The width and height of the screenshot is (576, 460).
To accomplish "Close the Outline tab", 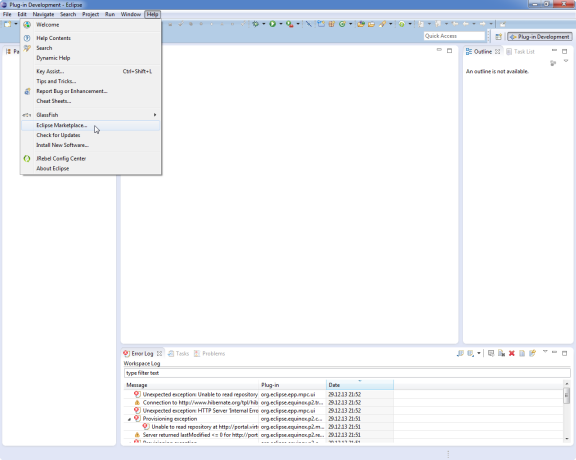I will click(497, 51).
